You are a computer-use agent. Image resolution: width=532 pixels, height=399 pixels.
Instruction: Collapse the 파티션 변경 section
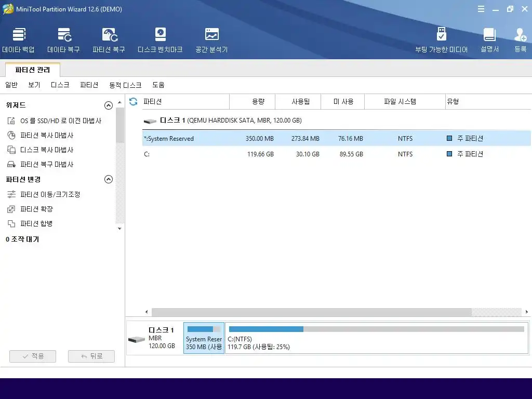click(108, 179)
